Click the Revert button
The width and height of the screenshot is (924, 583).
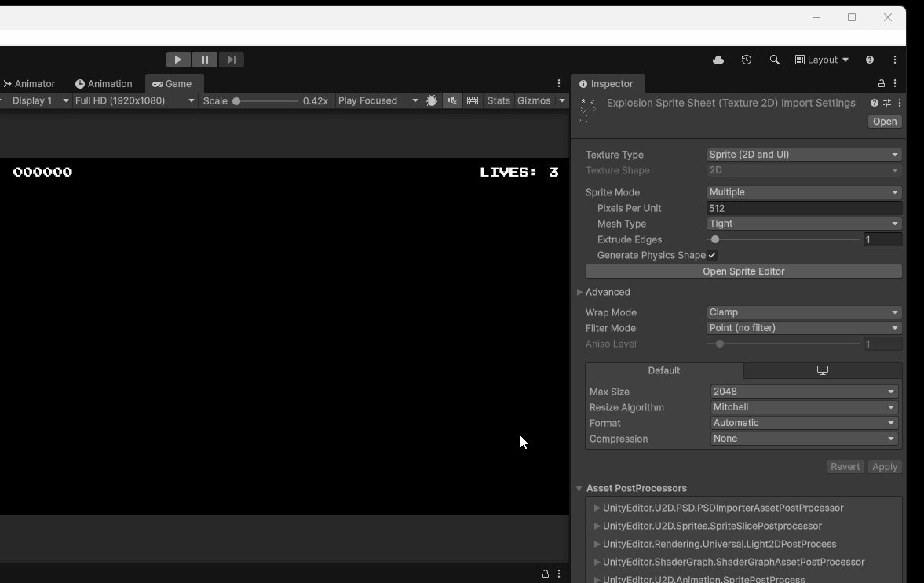pyautogui.click(x=845, y=466)
